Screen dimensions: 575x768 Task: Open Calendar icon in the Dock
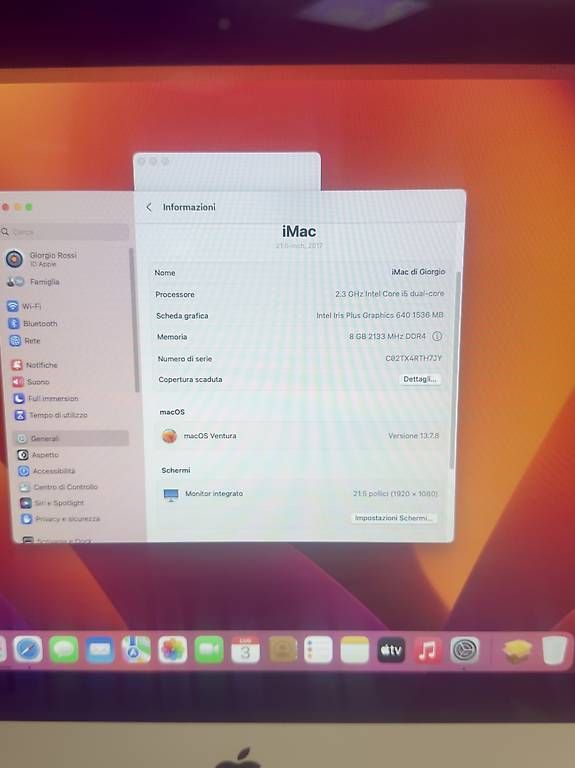(x=245, y=650)
